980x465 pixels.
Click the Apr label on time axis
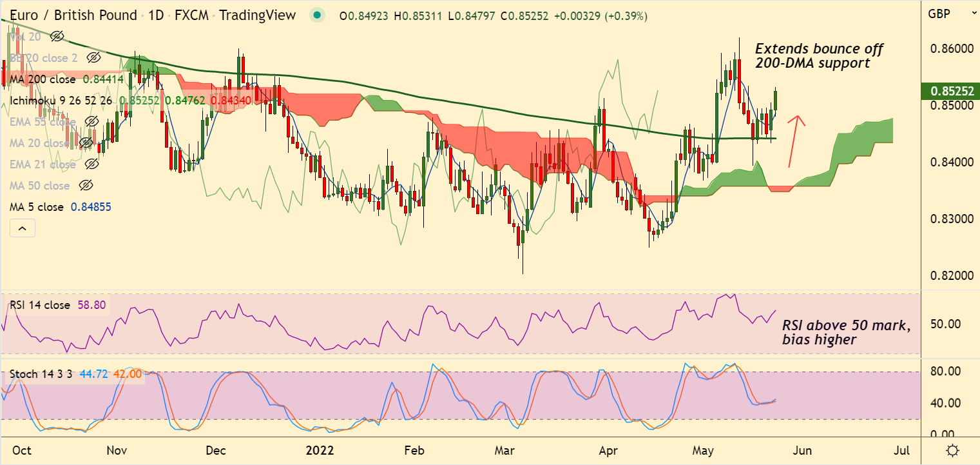pos(608,450)
